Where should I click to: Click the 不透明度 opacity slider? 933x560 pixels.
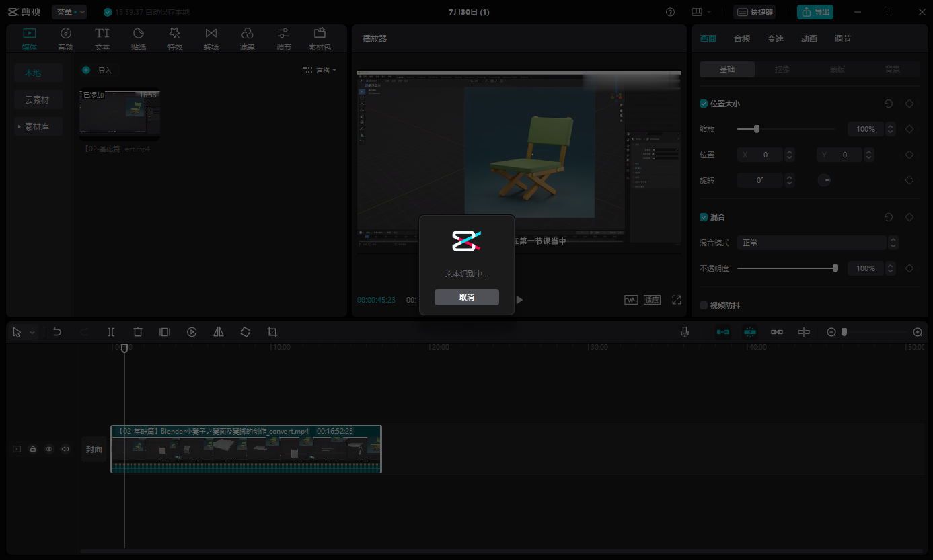786,268
